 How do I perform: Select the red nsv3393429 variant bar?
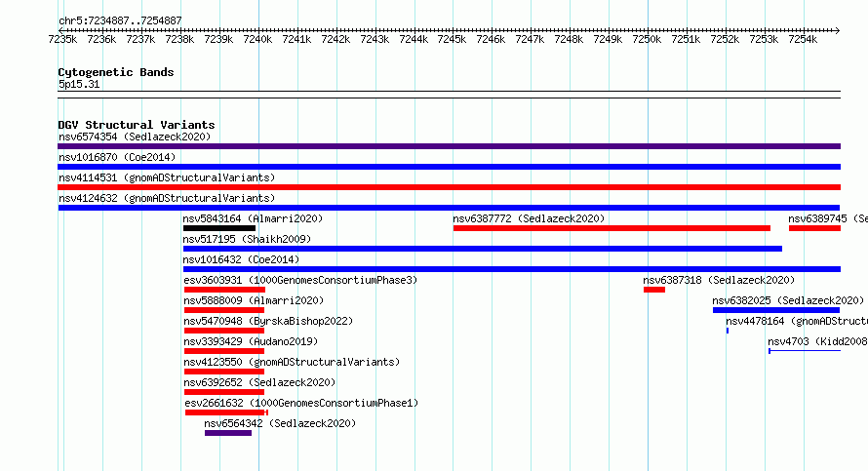(x=224, y=351)
